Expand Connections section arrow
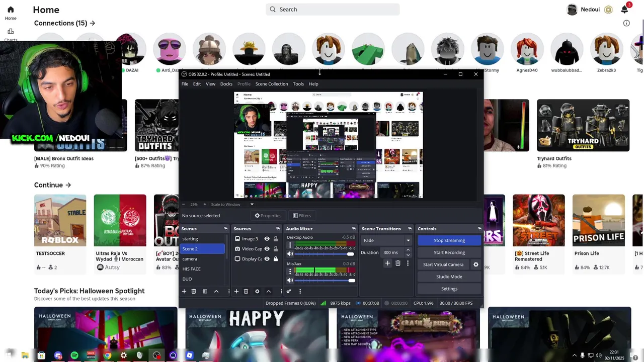The height and width of the screenshot is (362, 644). pyautogui.click(x=92, y=23)
